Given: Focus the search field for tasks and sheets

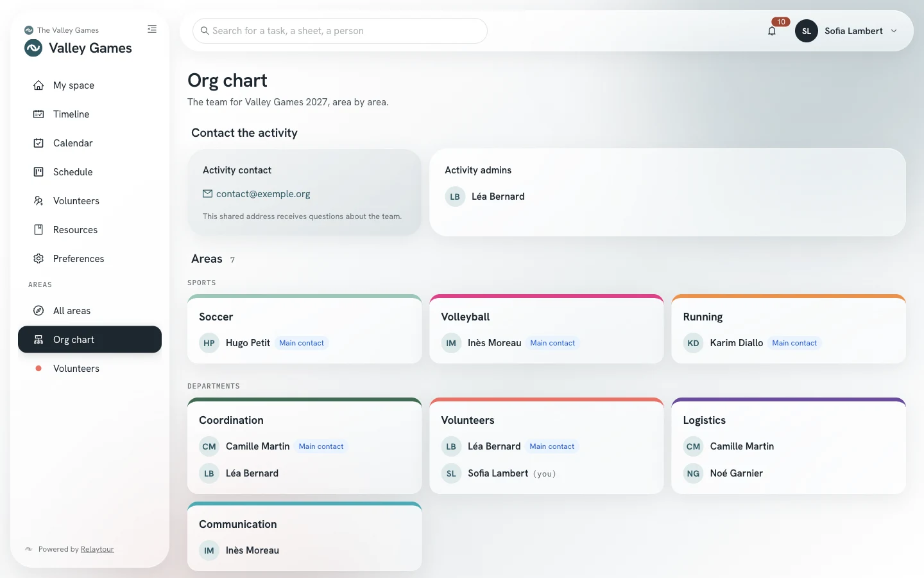Looking at the screenshot, I should [340, 31].
